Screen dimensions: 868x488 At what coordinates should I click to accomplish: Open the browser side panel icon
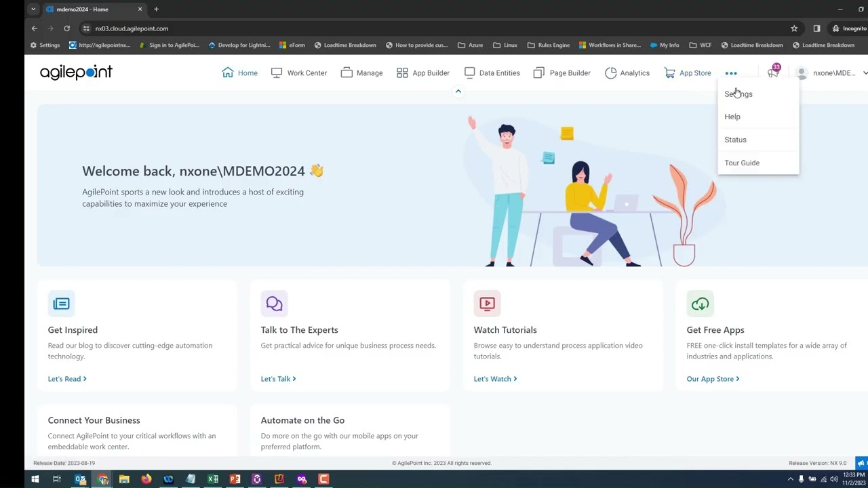tap(816, 28)
